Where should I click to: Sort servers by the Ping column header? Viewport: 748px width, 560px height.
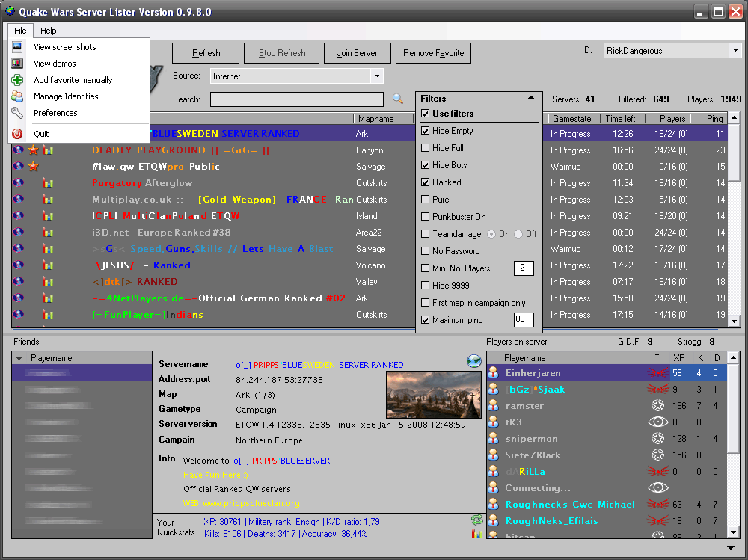[x=711, y=119]
